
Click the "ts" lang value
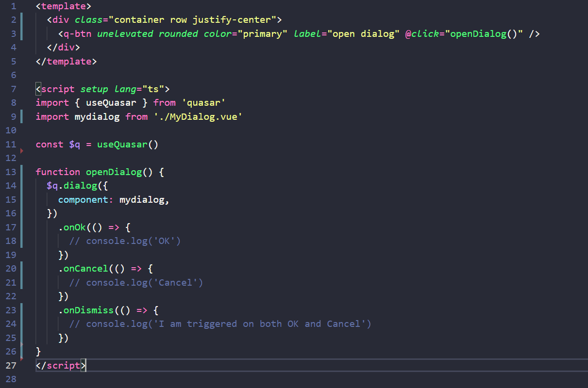pos(153,89)
